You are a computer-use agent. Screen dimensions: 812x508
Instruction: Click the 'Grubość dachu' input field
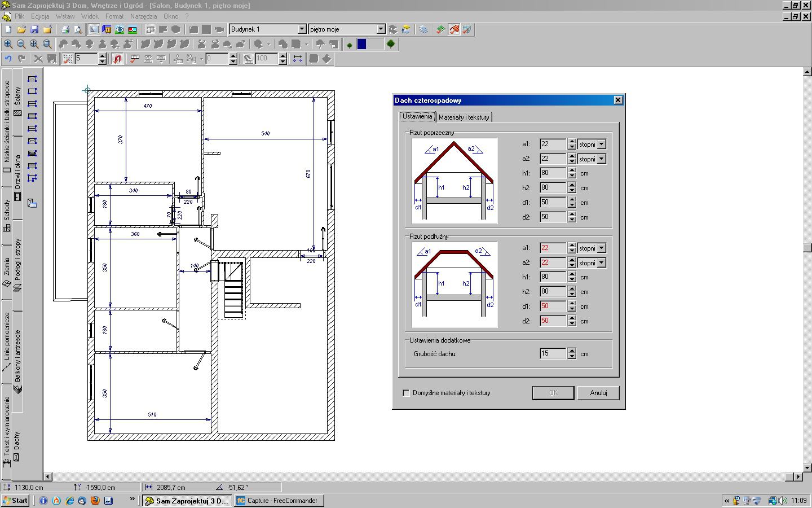(x=553, y=353)
